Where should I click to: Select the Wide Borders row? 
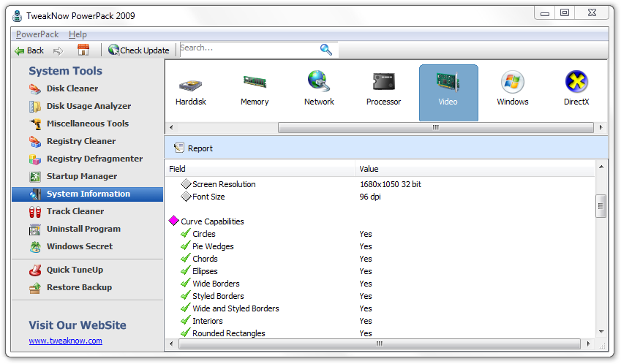point(380,284)
